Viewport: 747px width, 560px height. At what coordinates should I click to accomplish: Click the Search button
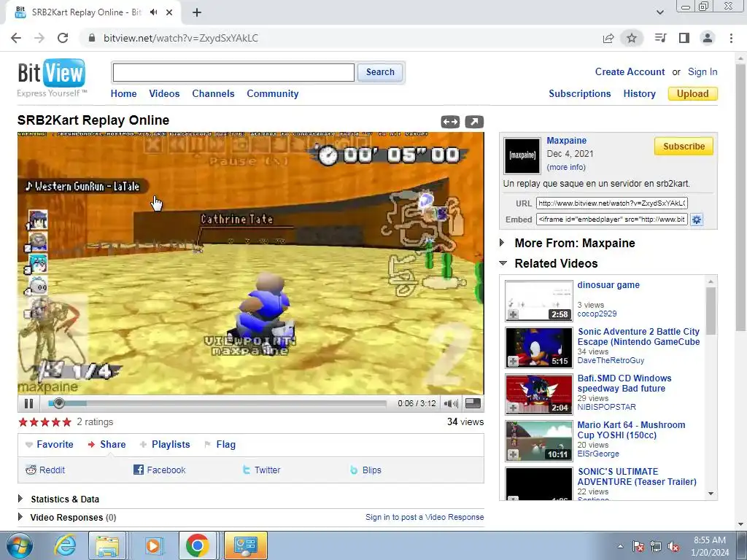tap(380, 72)
